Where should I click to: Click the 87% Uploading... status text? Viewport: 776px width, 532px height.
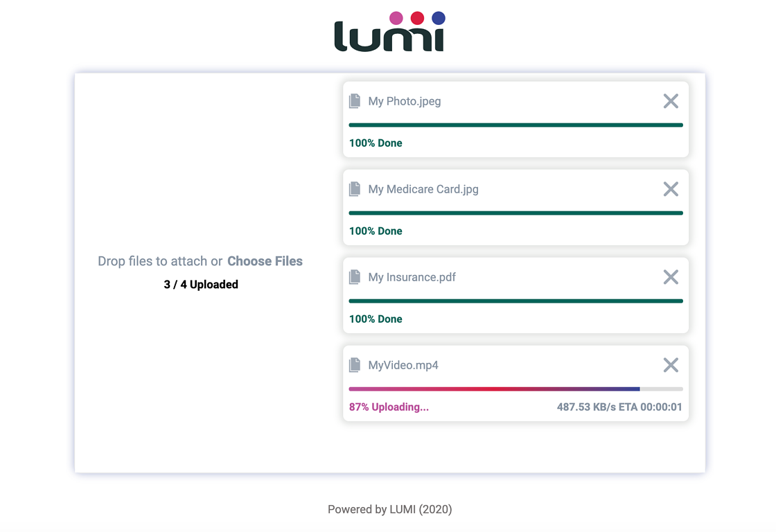(x=389, y=407)
